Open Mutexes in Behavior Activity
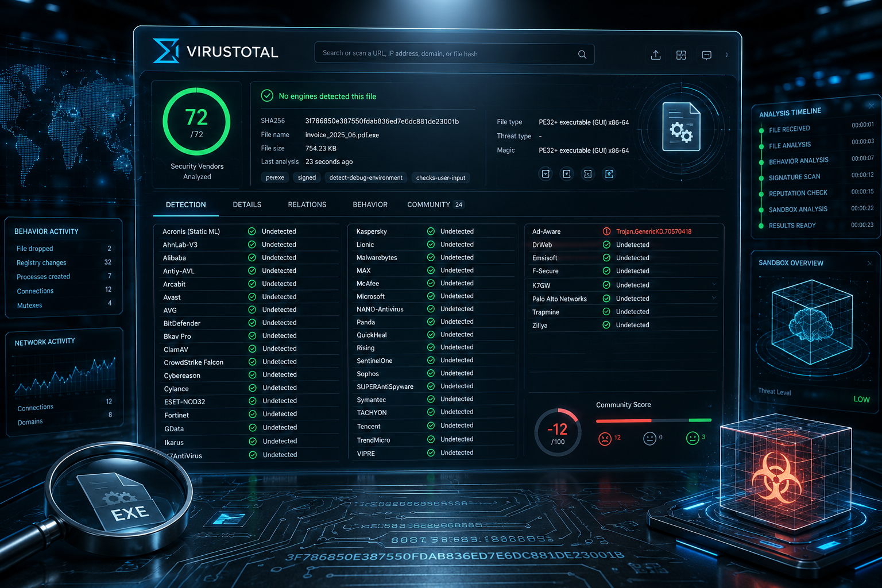This screenshot has height=588, width=882. pos(63,305)
